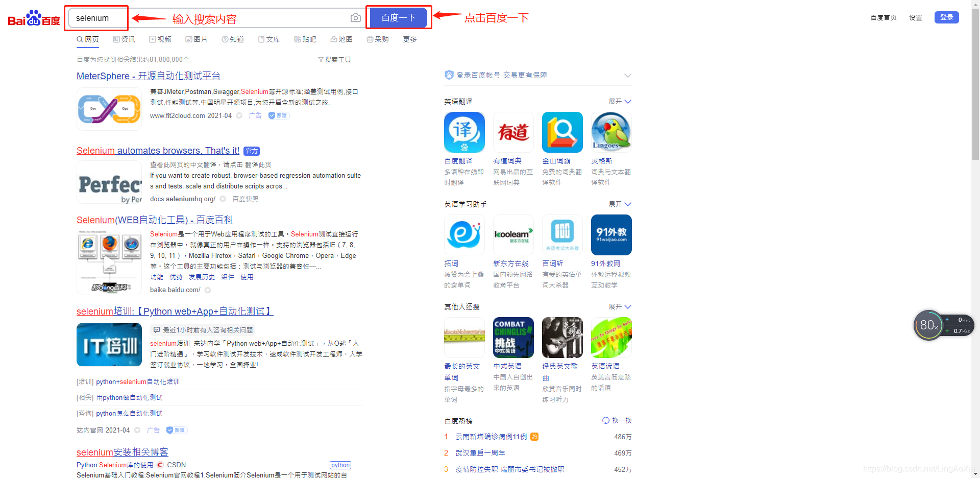This screenshot has height=478, width=980.
Task: Click the 保障 badge under MeterSphere ad
Action: coord(279,116)
